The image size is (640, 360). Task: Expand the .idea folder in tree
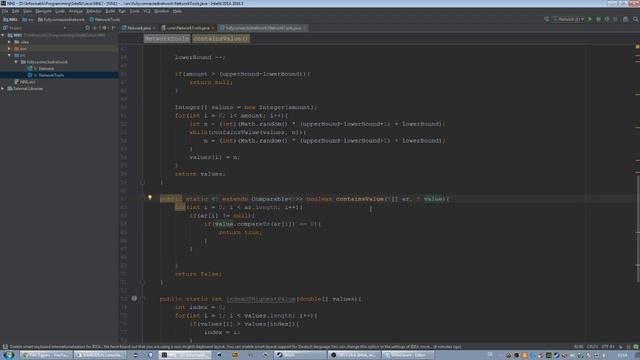click(9, 42)
